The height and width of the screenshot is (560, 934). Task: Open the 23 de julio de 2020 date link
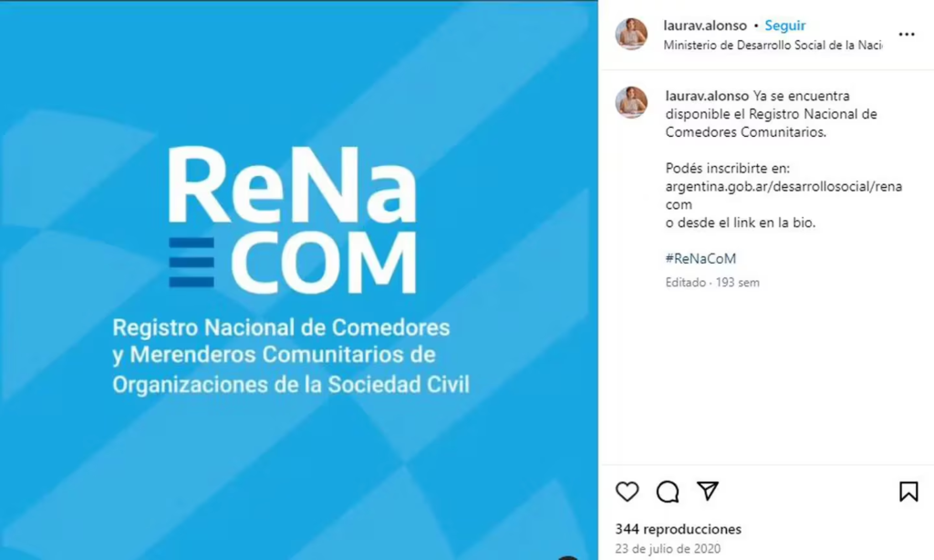click(x=667, y=549)
